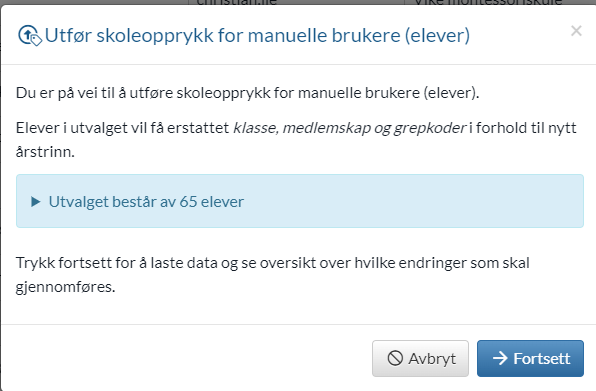Click the Avbryt button
This screenshot has width=596, height=391.
(420, 358)
